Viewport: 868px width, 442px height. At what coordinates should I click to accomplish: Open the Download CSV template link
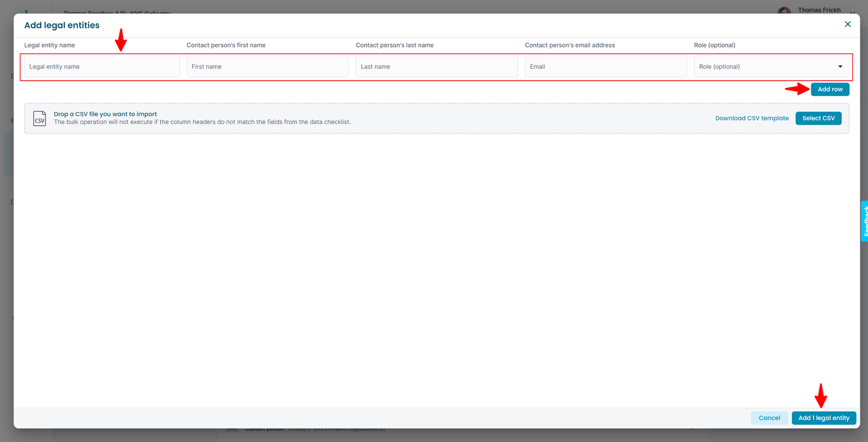coord(752,118)
